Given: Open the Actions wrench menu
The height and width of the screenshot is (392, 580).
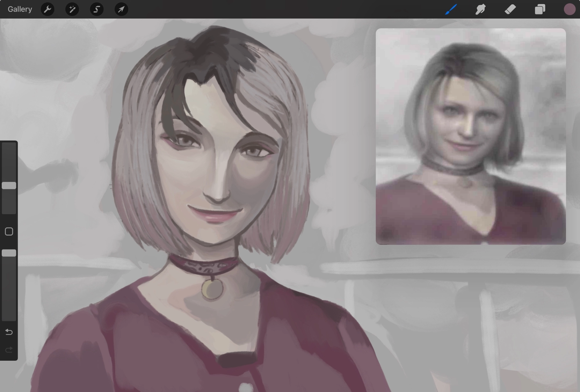Looking at the screenshot, I should click(x=48, y=9).
